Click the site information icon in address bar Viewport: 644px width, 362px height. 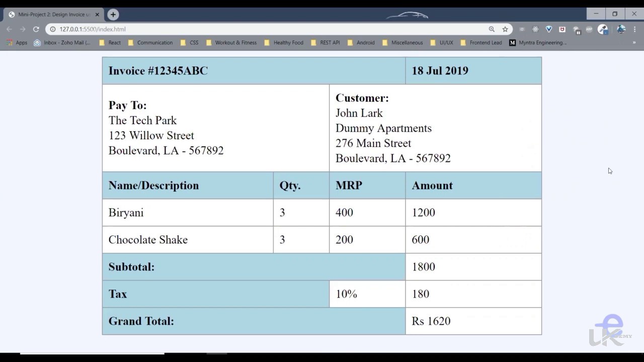(x=52, y=29)
